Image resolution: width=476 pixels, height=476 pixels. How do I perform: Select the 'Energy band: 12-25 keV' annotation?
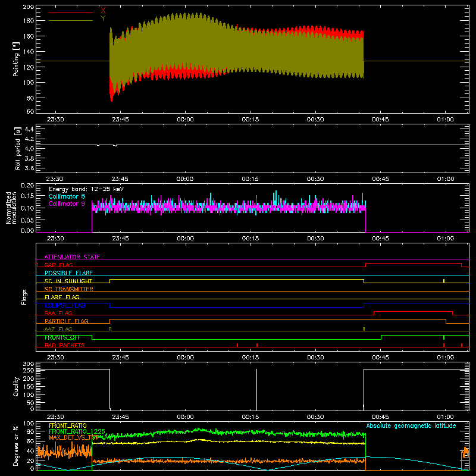coord(86,189)
